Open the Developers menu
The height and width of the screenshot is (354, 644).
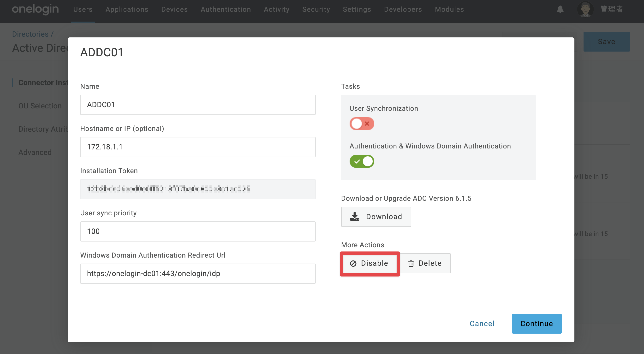pyautogui.click(x=403, y=10)
